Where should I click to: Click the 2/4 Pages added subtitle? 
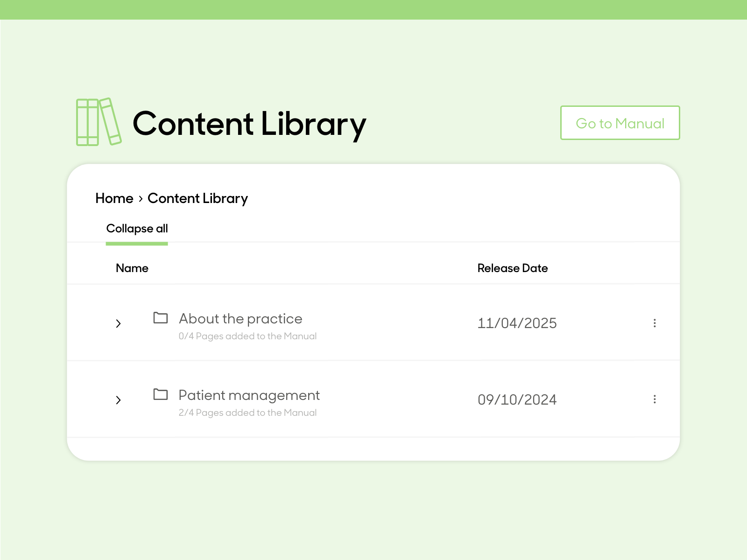pyautogui.click(x=247, y=413)
